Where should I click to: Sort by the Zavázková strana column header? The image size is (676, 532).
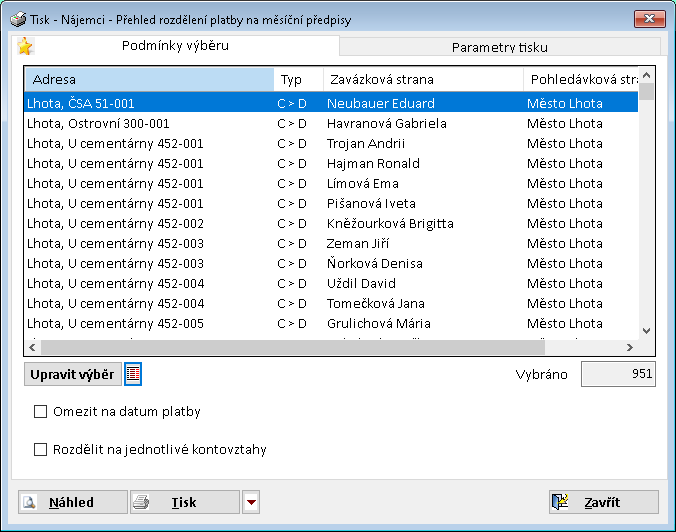tap(421, 79)
